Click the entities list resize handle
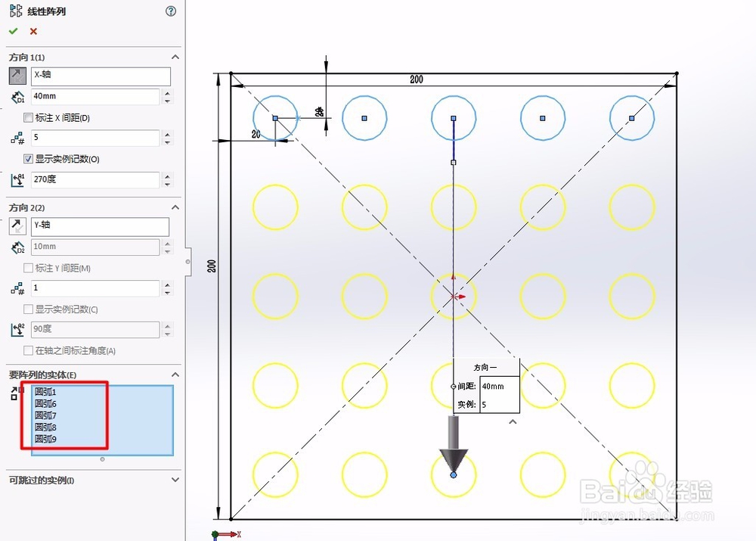This screenshot has width=756, height=541. coord(102,459)
